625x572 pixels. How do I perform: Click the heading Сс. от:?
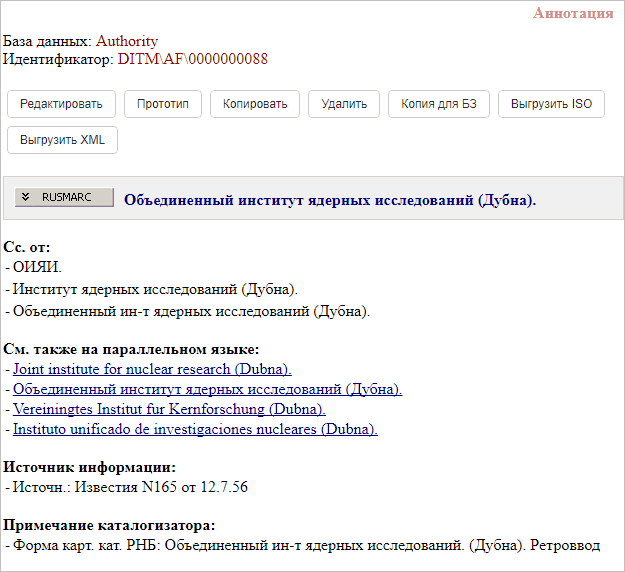[x=27, y=247]
